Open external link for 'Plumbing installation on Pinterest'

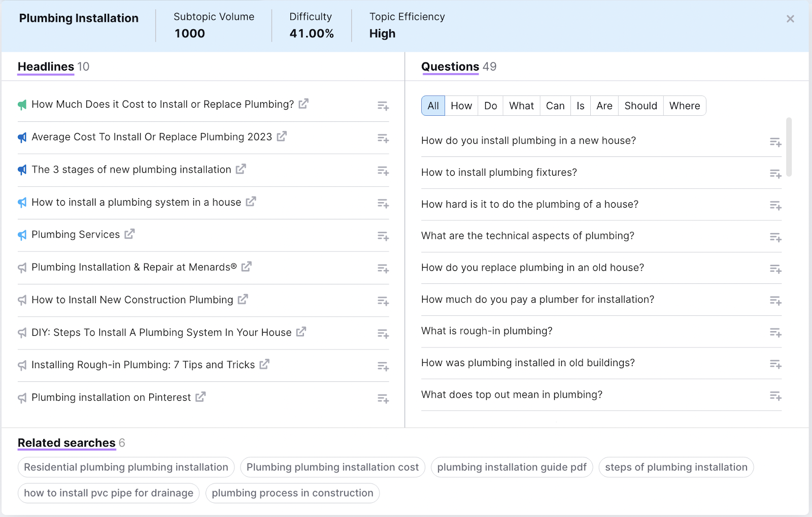click(200, 397)
